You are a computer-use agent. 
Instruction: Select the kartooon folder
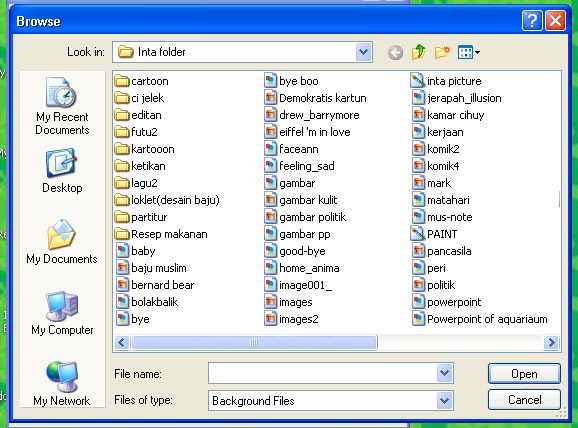pos(144,149)
